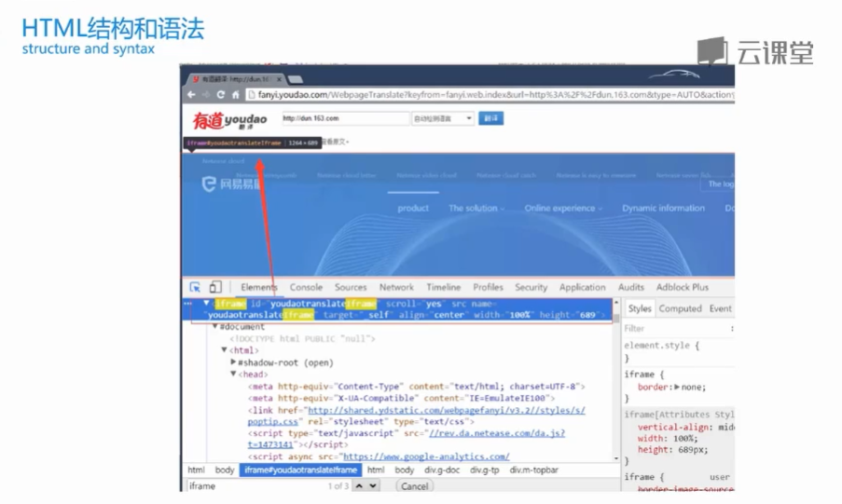Image resolution: width=842 pixels, height=504 pixels.
Task: Go to the previous search result
Action: tap(359, 485)
